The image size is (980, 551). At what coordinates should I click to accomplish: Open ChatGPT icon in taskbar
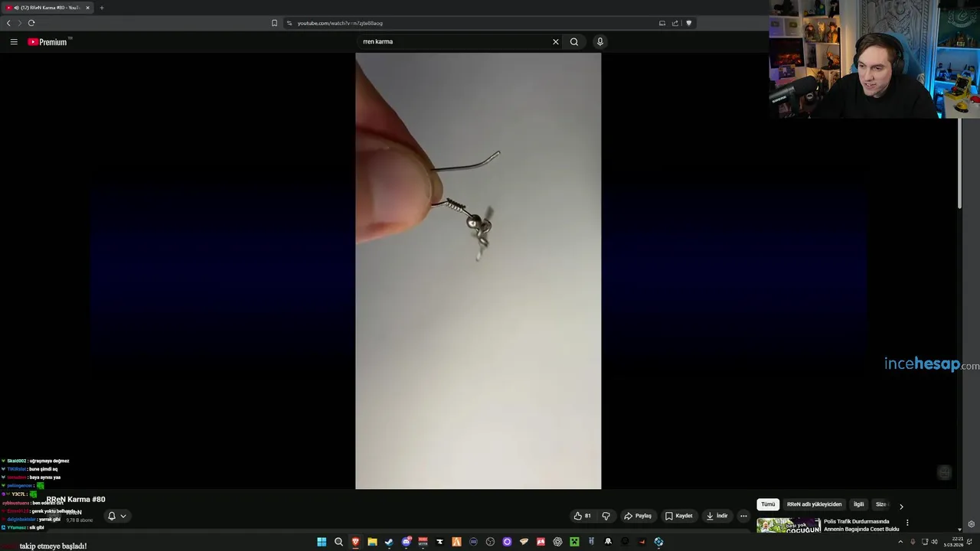(x=557, y=542)
